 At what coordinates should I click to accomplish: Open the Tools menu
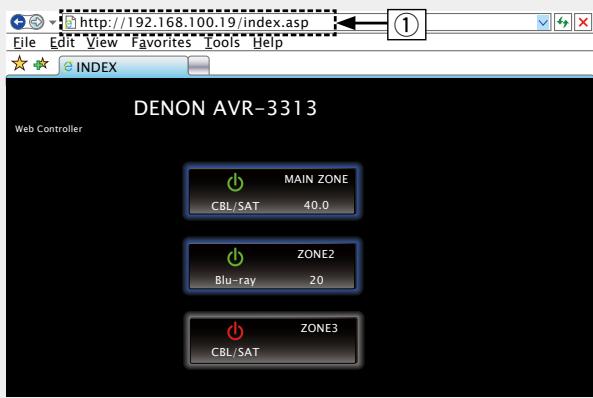coord(222,42)
